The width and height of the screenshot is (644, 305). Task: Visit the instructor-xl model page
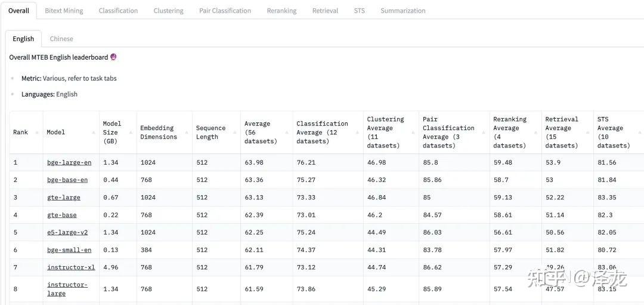click(71, 267)
